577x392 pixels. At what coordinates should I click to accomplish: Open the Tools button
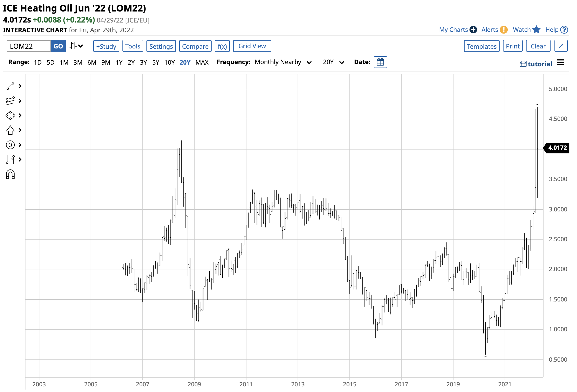pos(133,46)
